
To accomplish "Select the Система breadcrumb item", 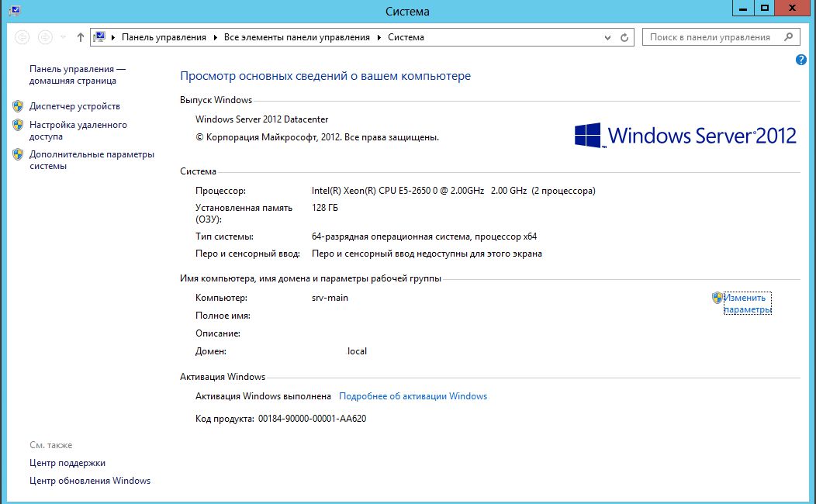I will pos(406,37).
